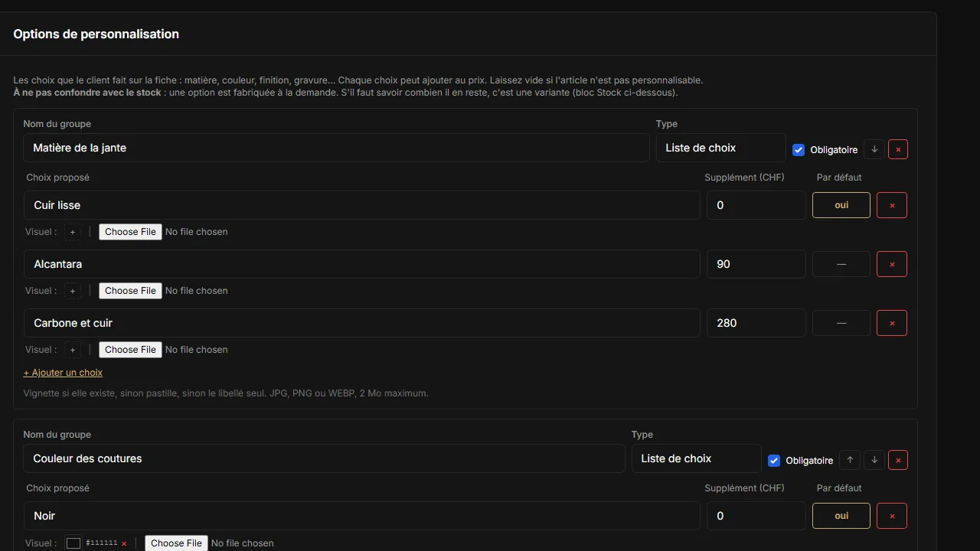Move Couleur des coutures group up
980x551 pixels.
(x=850, y=460)
